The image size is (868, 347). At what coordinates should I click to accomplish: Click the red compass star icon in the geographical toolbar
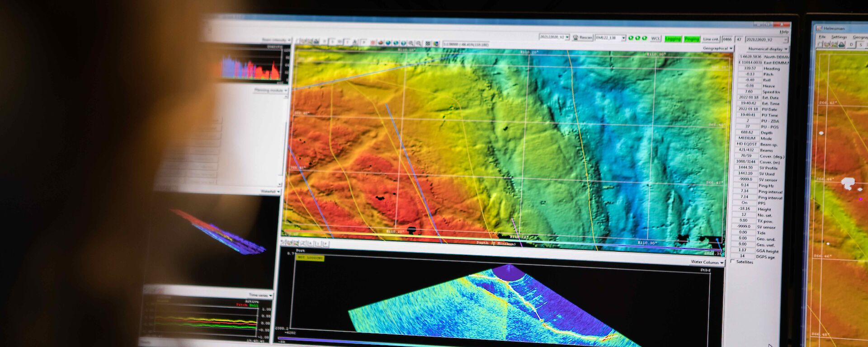coord(373,43)
